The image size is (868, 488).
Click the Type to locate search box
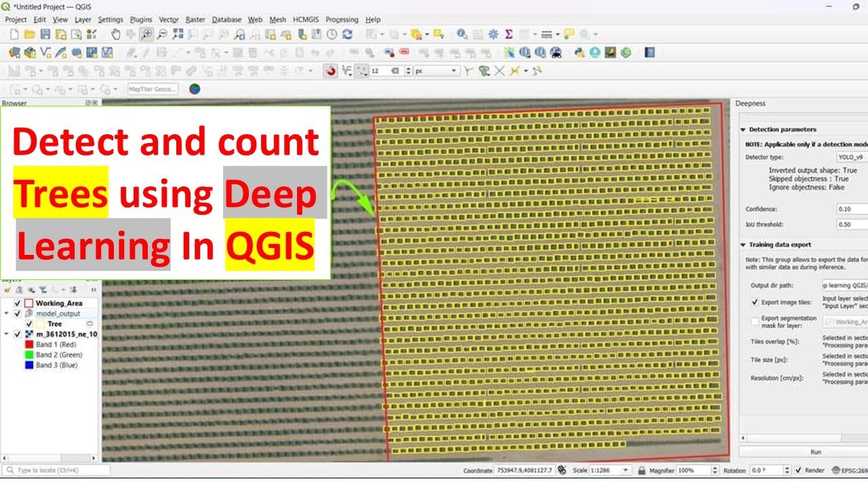56,470
